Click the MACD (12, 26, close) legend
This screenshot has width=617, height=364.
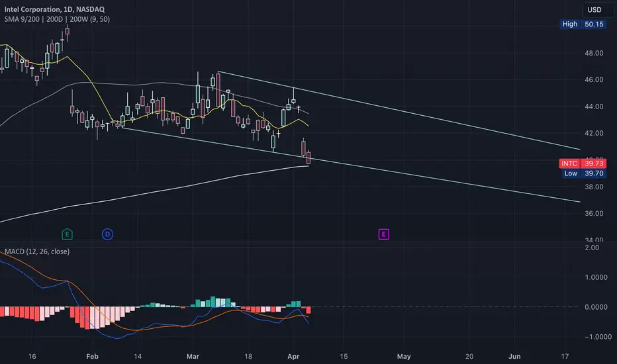(37, 251)
